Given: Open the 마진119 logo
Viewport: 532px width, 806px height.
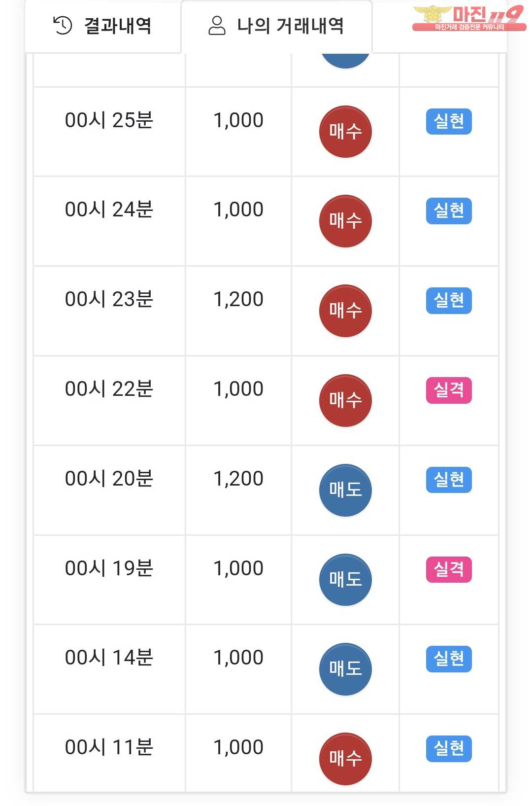Looking at the screenshot, I should (468, 18).
